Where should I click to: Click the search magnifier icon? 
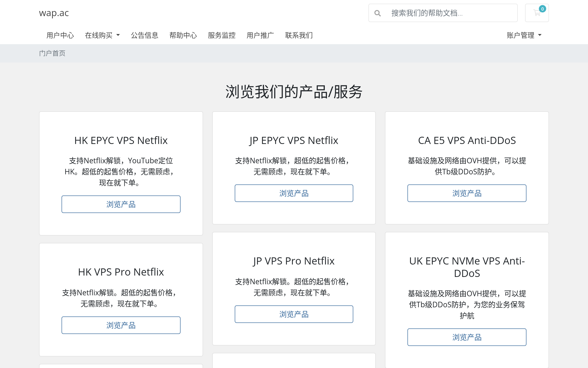[x=377, y=13]
